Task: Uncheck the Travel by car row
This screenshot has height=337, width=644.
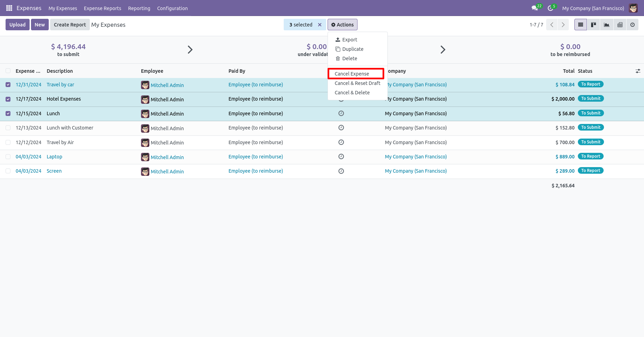Action: 8,85
